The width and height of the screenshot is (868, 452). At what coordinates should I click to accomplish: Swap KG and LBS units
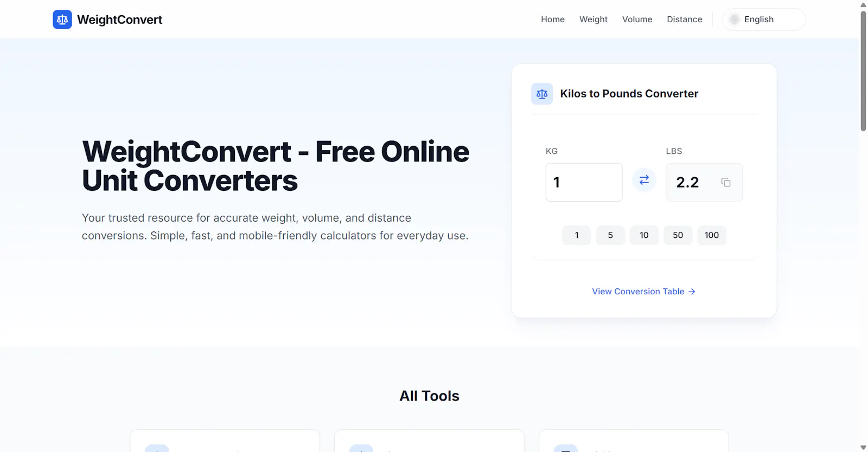point(644,180)
